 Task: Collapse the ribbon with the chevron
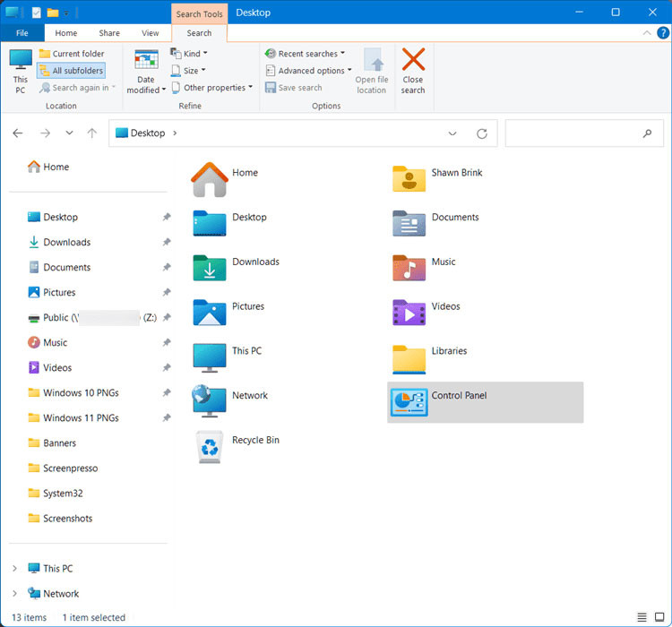[x=647, y=33]
